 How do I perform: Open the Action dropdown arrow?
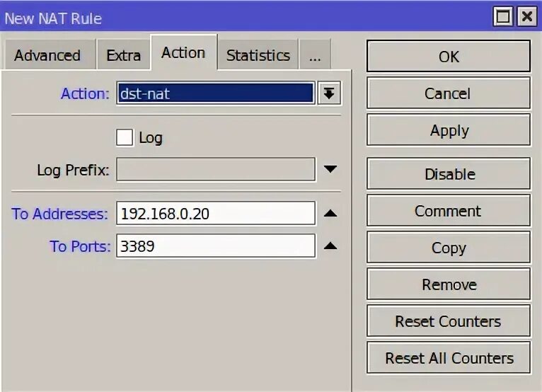(330, 93)
